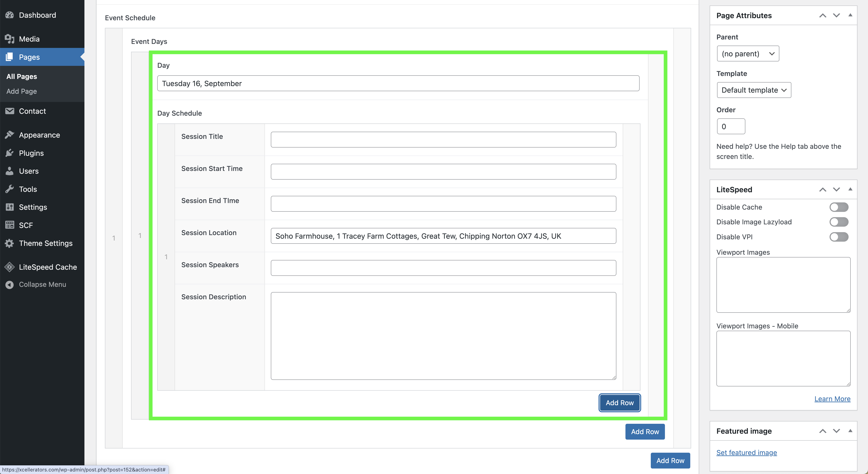Open the Template dropdown
Viewport: 868px width, 474px height.
pyautogui.click(x=754, y=90)
